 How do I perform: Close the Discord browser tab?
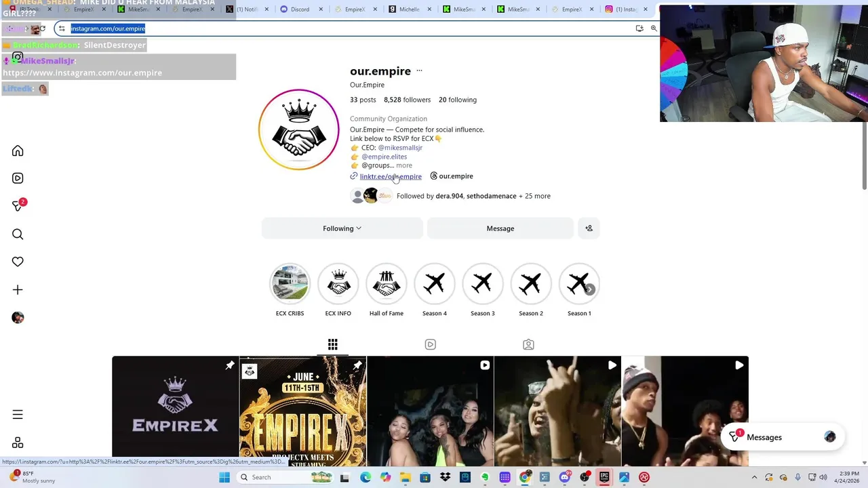322,9
